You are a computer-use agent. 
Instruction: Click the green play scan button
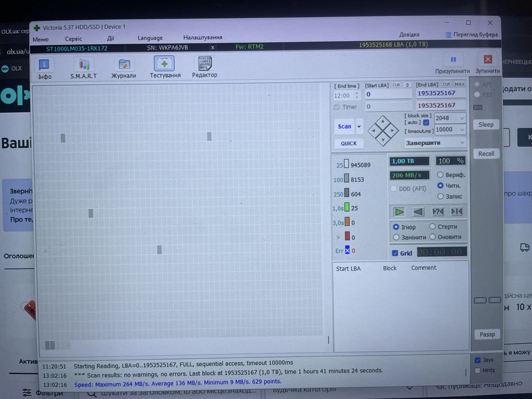click(x=399, y=212)
